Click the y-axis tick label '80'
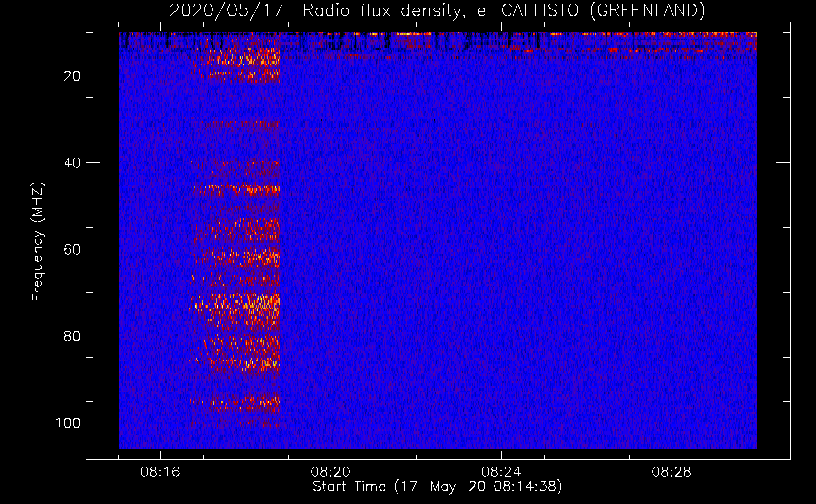This screenshot has height=504, width=816. tap(72, 336)
